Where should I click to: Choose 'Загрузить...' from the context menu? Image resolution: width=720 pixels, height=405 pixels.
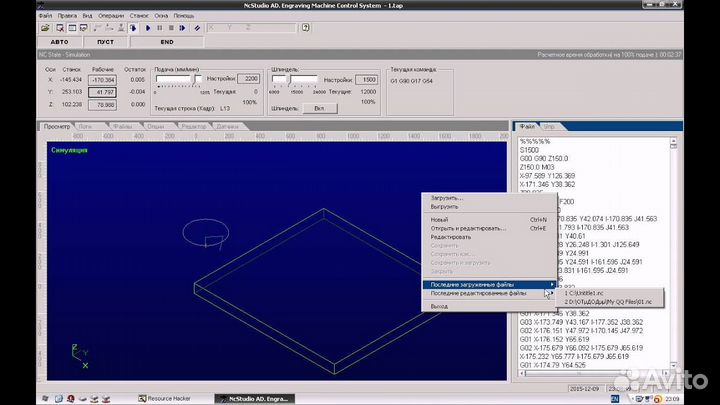pos(446,198)
